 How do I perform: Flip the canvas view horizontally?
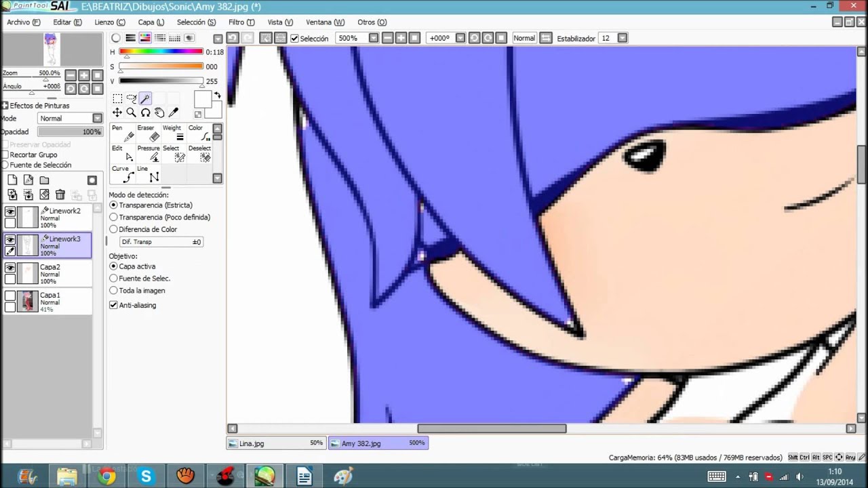pyautogui.click(x=546, y=38)
